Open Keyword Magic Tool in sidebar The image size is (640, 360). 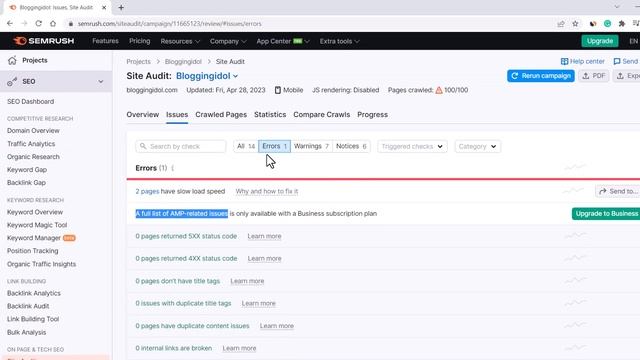click(37, 225)
